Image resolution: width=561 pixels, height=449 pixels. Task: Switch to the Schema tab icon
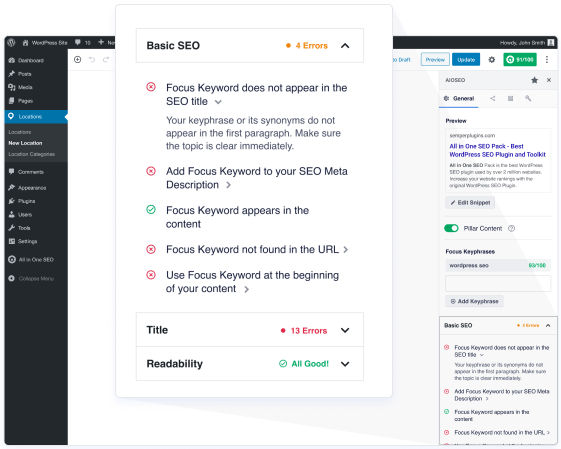(x=511, y=98)
